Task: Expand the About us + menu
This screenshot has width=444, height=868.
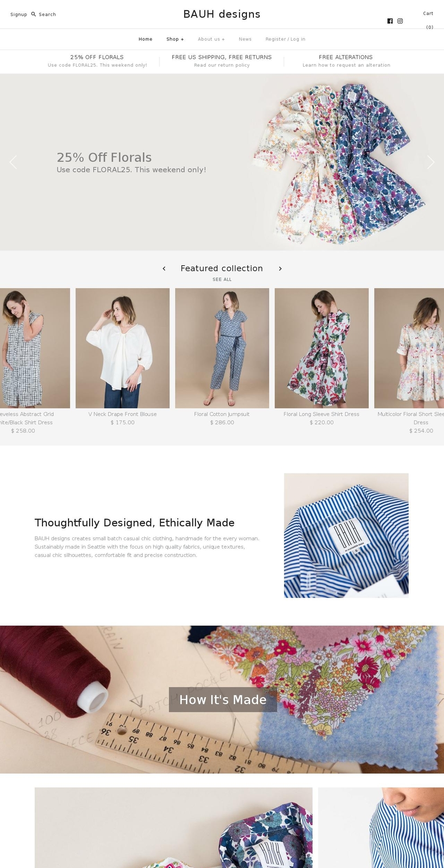Action: click(211, 39)
